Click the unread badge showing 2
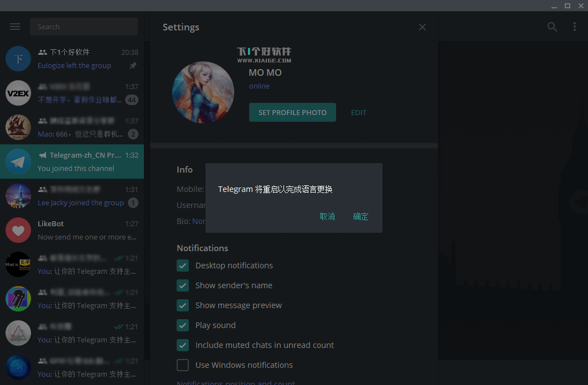This screenshot has width=588, height=385. point(133,134)
